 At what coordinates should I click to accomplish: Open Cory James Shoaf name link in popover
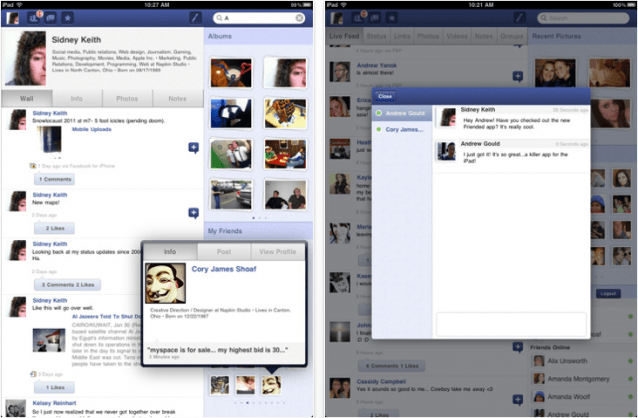pyautogui.click(x=224, y=269)
